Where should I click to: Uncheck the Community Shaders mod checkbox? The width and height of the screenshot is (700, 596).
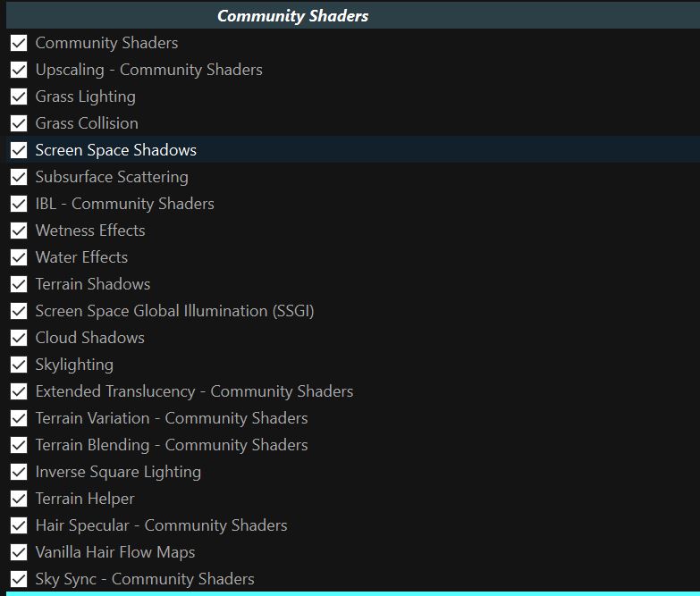point(19,43)
